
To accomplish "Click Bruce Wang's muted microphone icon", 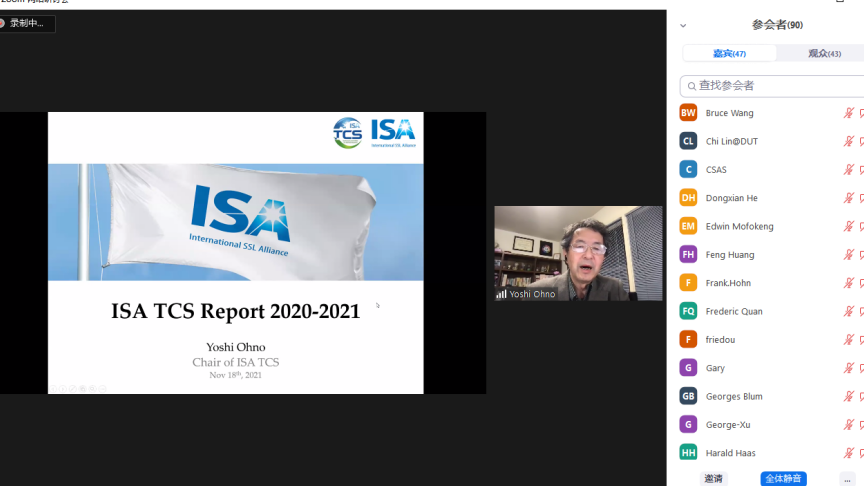I will 848,113.
